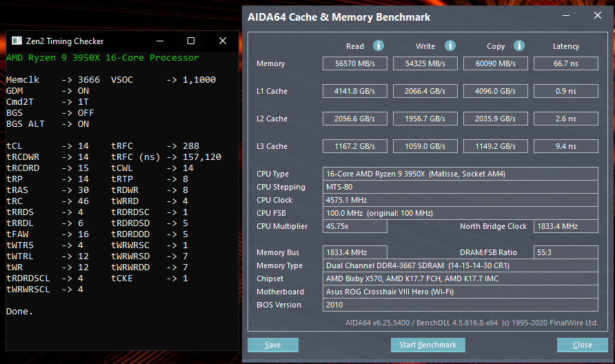Click the GDM ON line
Viewport: 615px width, 364px height.
click(x=48, y=90)
